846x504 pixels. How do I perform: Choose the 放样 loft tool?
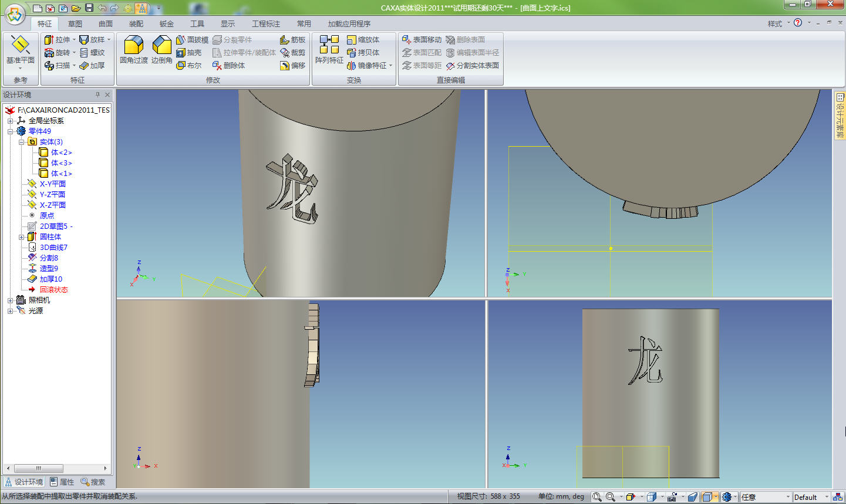(x=92, y=40)
